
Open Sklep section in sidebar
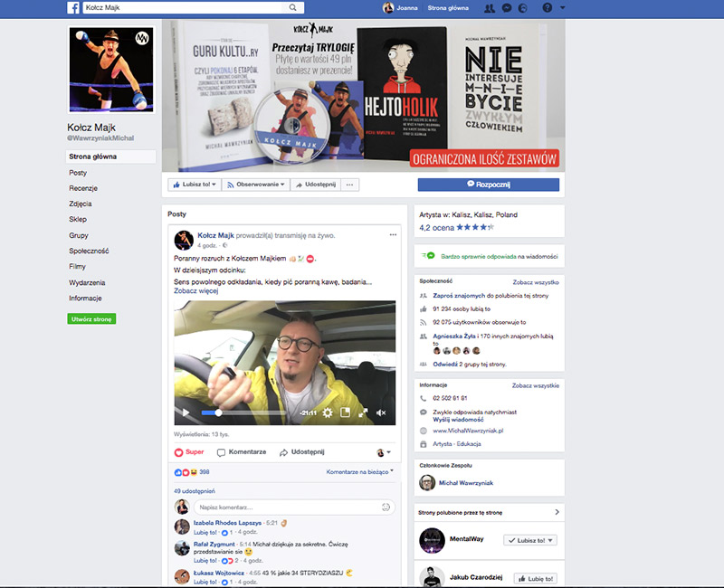point(78,219)
